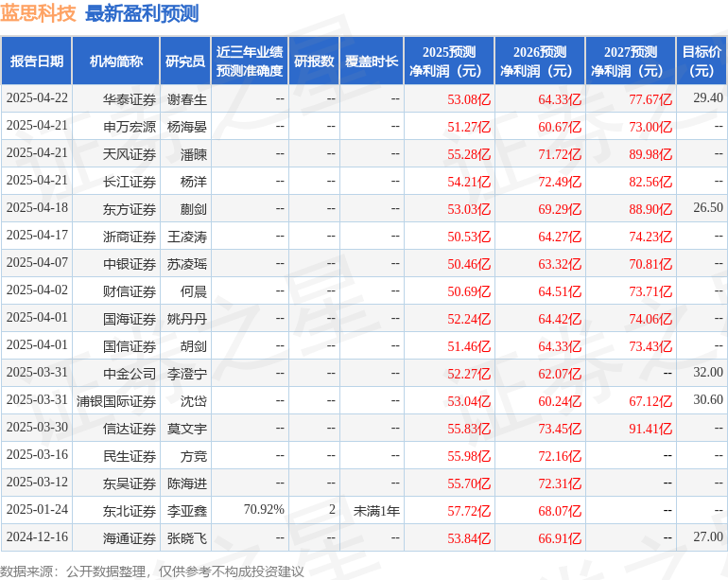Click the 53.08亿 profit forecast
Viewport: 728px width, 580px height.
469,99
